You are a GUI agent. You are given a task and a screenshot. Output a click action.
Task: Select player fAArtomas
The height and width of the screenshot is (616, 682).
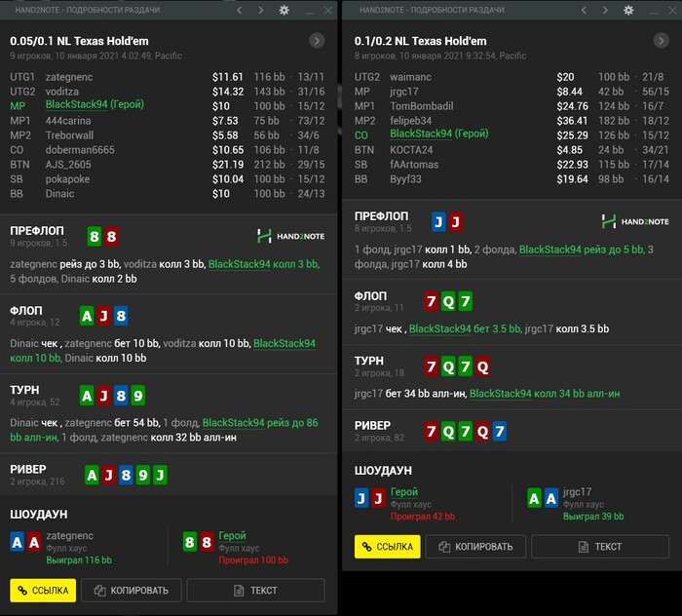click(414, 165)
